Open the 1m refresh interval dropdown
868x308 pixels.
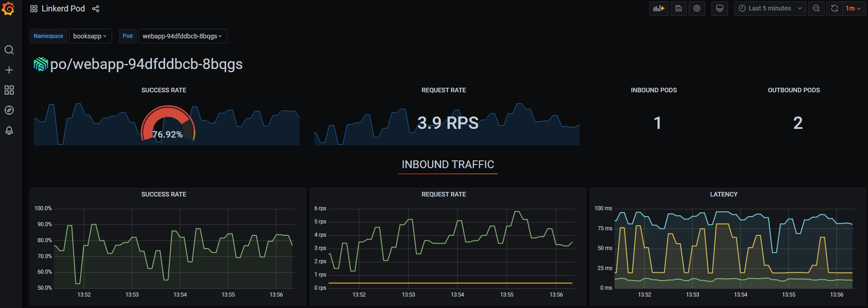coord(854,9)
